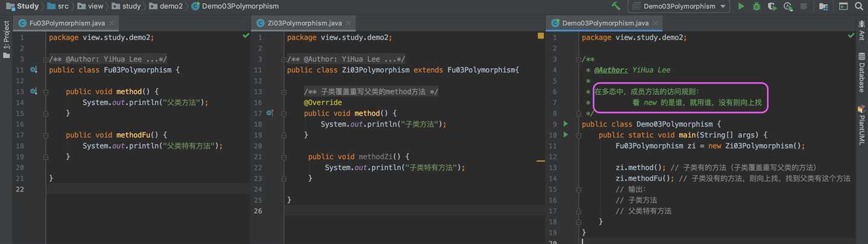Click the run gutter arrow beside main method
The image size is (868, 244).
pyautogui.click(x=565, y=135)
